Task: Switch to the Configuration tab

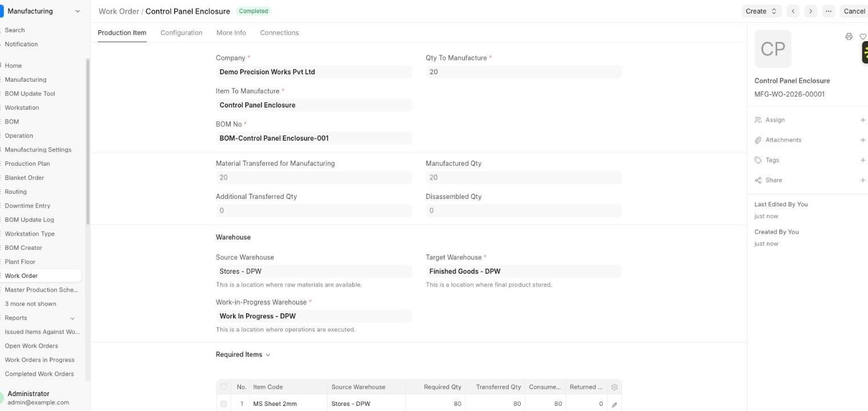Action: (181, 33)
